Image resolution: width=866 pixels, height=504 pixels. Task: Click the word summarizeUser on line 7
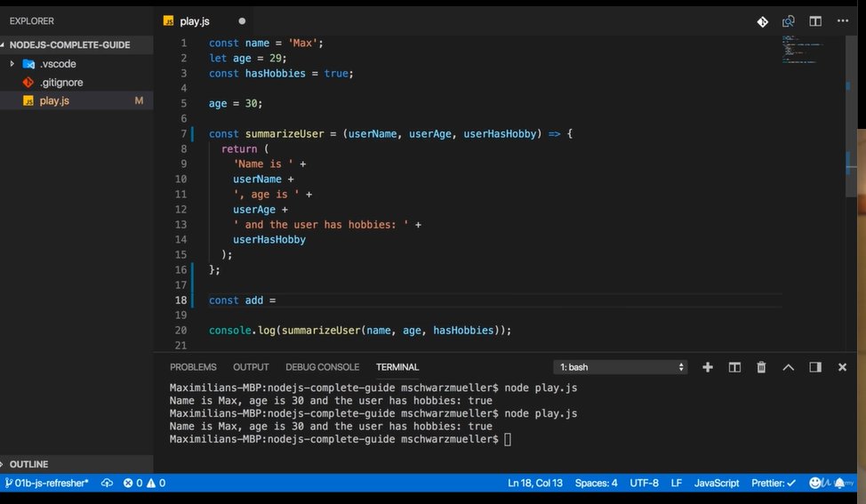pos(285,133)
